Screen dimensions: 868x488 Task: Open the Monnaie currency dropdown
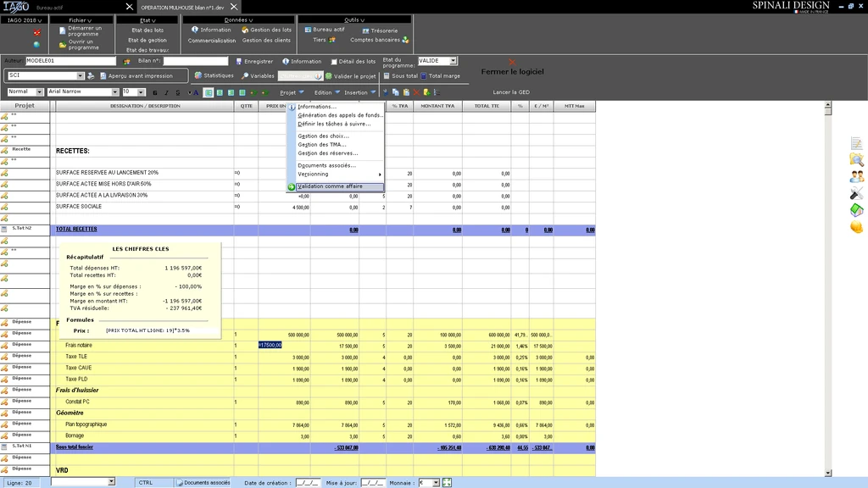pos(436,482)
